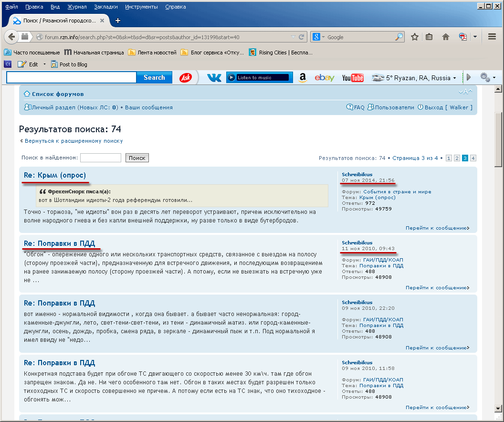Go to the browser home page
This screenshot has width=504, height=422.
(446, 37)
